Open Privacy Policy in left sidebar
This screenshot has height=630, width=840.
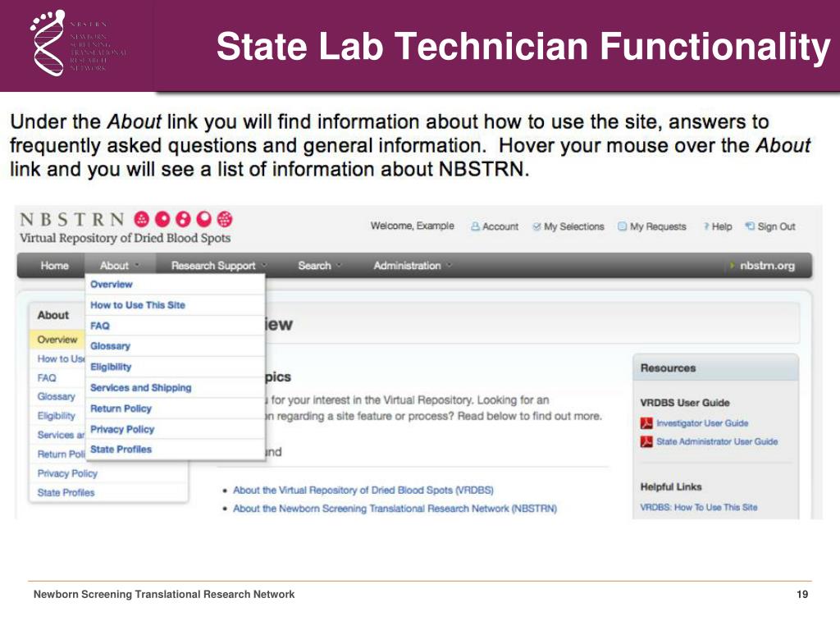pyautogui.click(x=67, y=473)
